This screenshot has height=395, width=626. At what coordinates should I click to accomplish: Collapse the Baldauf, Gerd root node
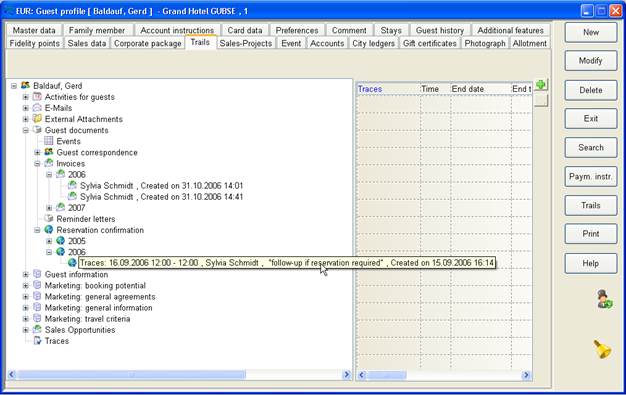14,86
